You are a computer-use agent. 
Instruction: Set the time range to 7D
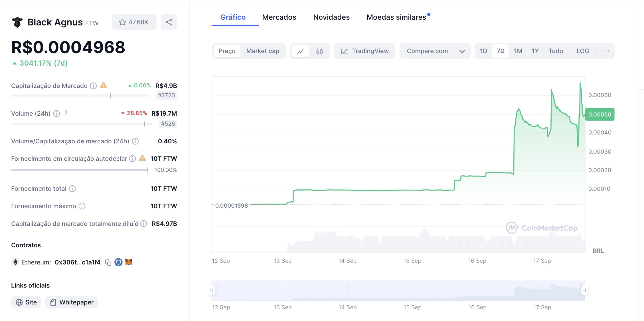(x=501, y=51)
